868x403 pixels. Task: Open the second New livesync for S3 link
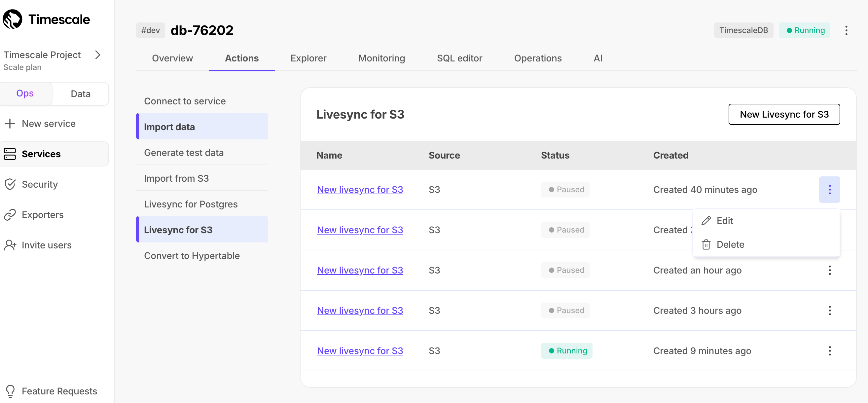[x=360, y=230]
